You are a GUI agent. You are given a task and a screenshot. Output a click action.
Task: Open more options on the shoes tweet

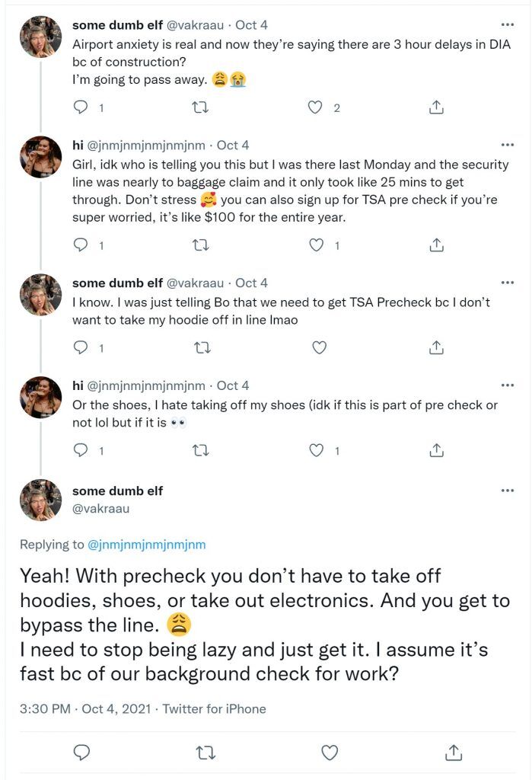(x=507, y=385)
